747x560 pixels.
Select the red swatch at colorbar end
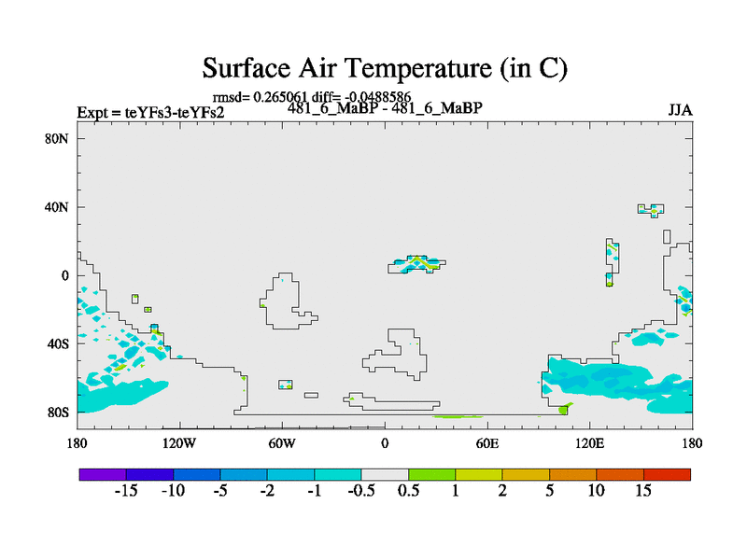667,474
